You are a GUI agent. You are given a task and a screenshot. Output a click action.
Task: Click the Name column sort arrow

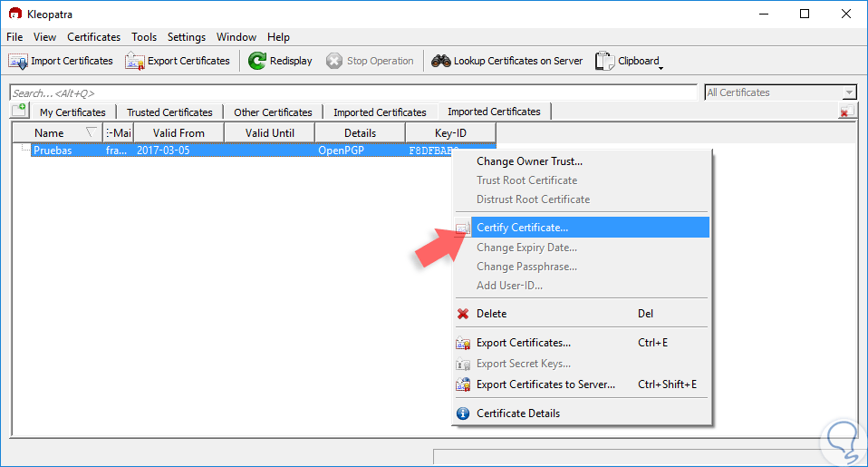pos(91,133)
